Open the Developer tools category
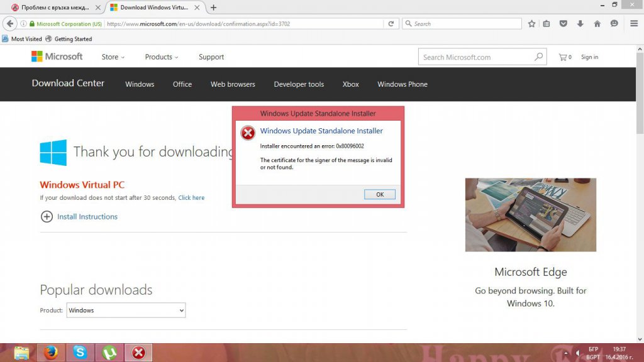The height and width of the screenshot is (362, 644). tap(299, 84)
